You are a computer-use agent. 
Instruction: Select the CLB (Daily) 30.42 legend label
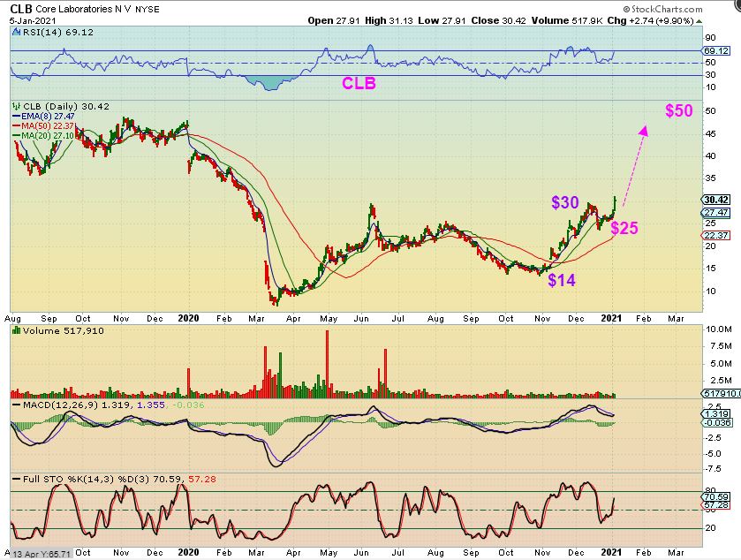(x=66, y=106)
